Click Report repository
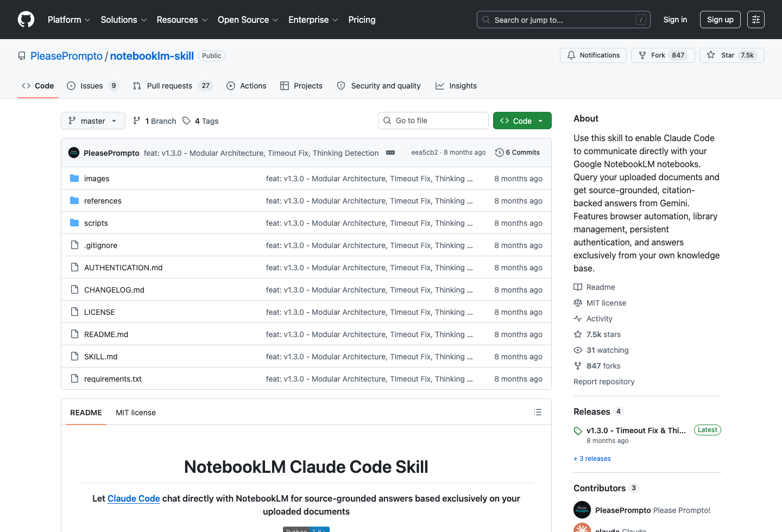Screen dimensions: 782x532 [x=604, y=382]
